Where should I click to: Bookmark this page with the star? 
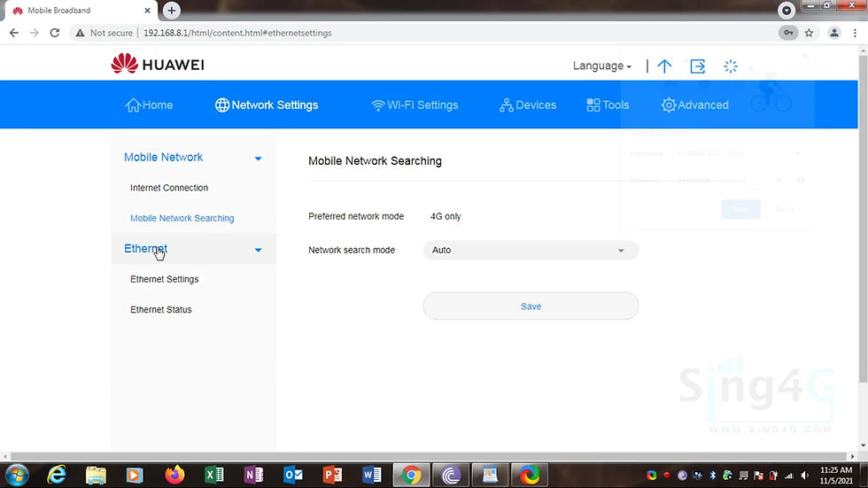coord(809,33)
